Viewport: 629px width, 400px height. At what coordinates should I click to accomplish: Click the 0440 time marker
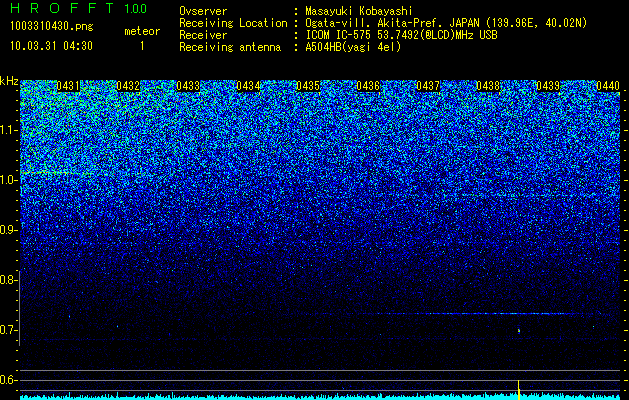(608, 86)
